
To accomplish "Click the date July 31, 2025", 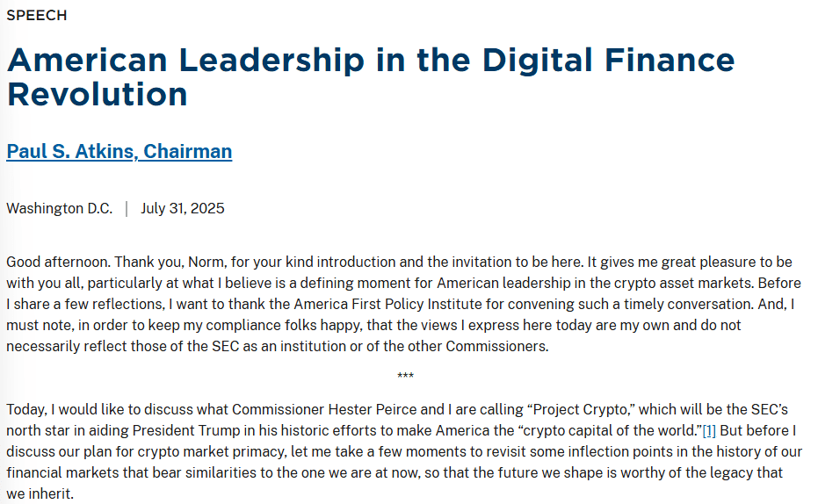I will coord(183,208).
